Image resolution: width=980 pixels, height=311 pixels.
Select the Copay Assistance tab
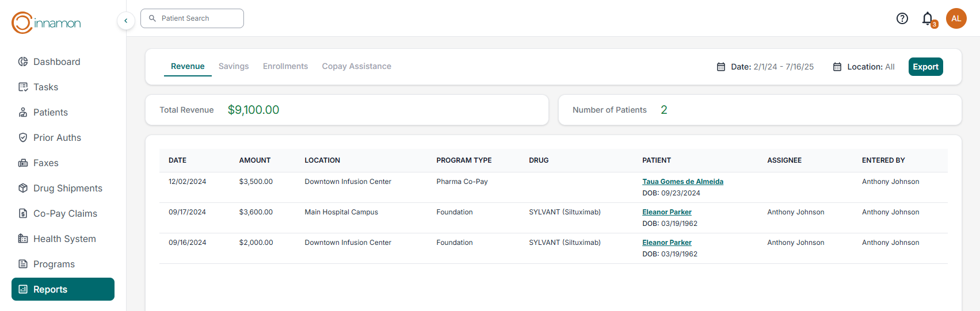pyautogui.click(x=356, y=66)
